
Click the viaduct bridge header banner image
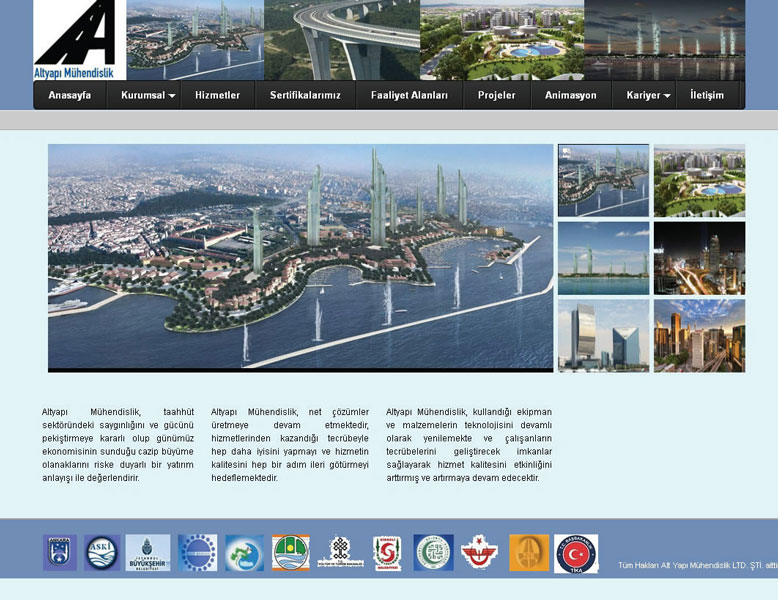pos(342,40)
